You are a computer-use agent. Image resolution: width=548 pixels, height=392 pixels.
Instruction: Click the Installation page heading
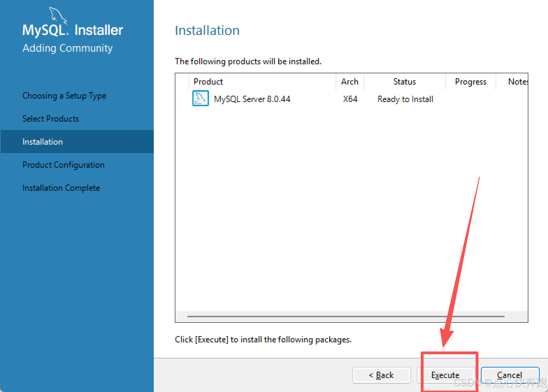click(207, 30)
